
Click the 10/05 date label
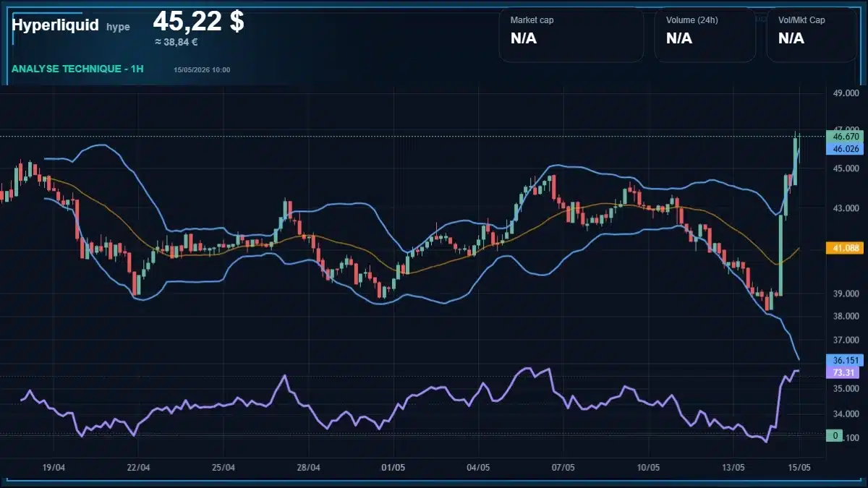[648, 468]
